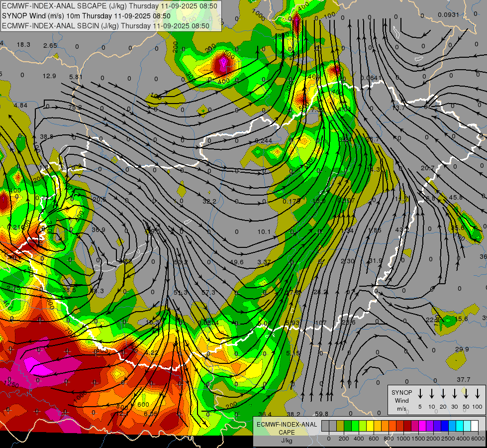Click the 100 m/s wind arrow in legend
The image size is (487, 448).
[478, 394]
